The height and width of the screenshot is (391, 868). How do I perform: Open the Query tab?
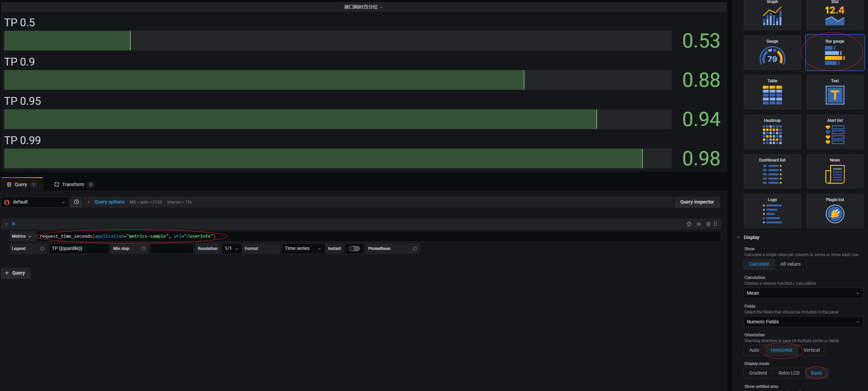(x=21, y=184)
